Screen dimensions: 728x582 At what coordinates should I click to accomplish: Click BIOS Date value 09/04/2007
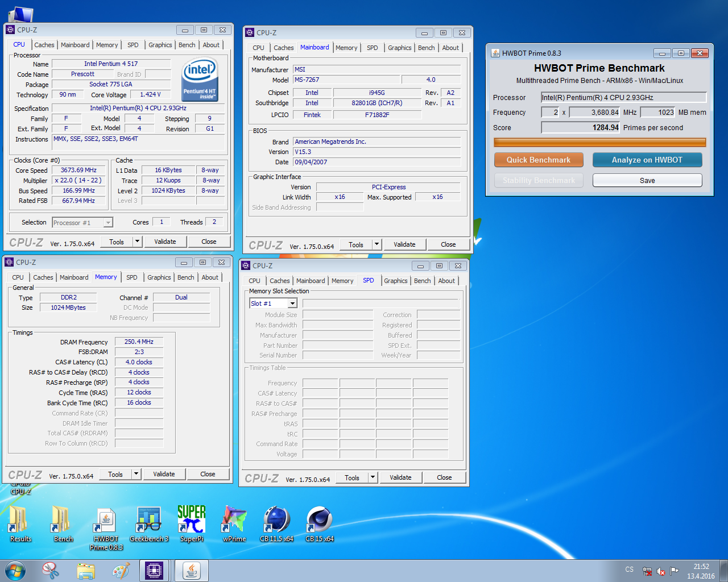point(377,162)
